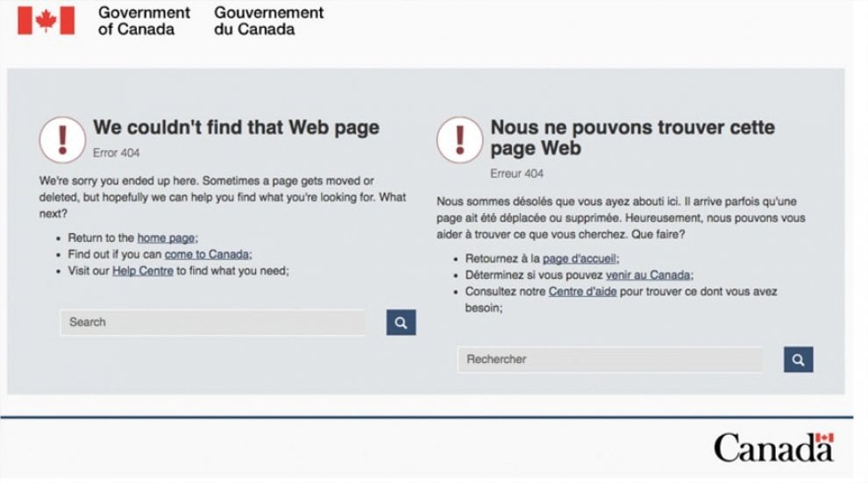Image resolution: width=868 pixels, height=483 pixels.
Task: Click the French search magnifier button
Action: click(x=798, y=359)
